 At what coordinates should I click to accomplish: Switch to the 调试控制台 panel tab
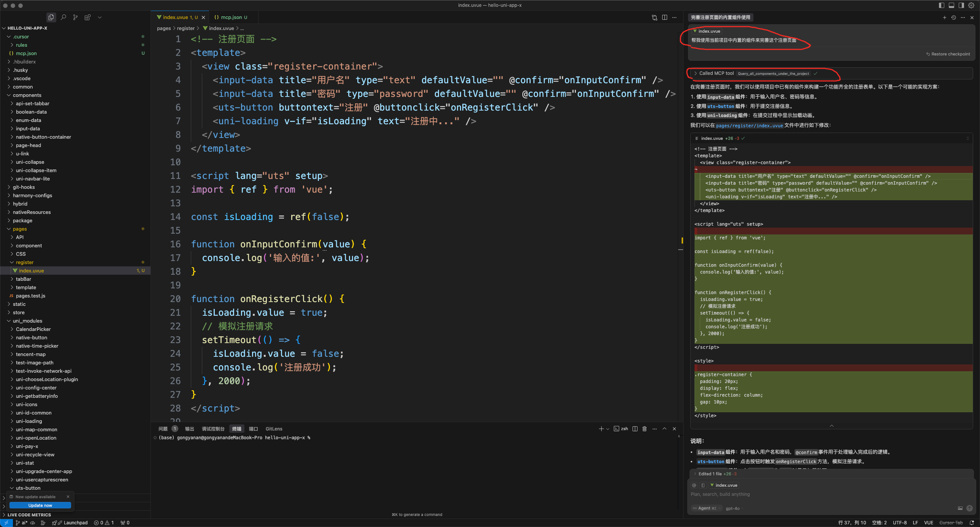[213, 429]
